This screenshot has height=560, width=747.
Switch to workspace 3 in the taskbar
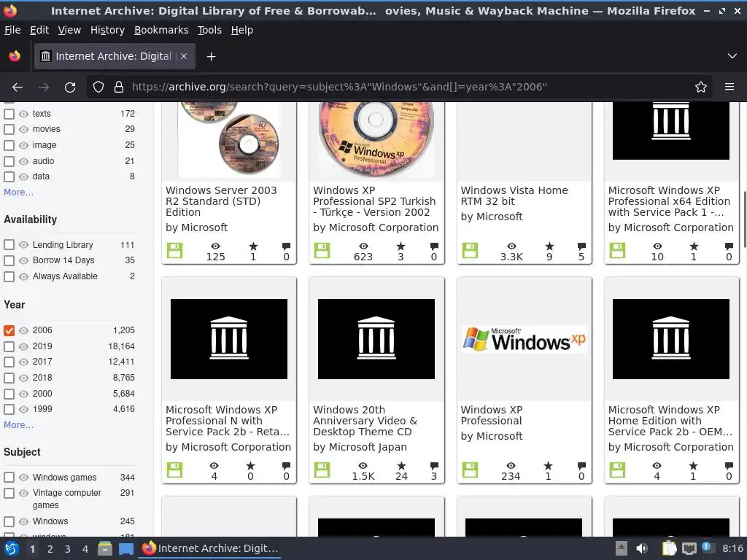68,549
